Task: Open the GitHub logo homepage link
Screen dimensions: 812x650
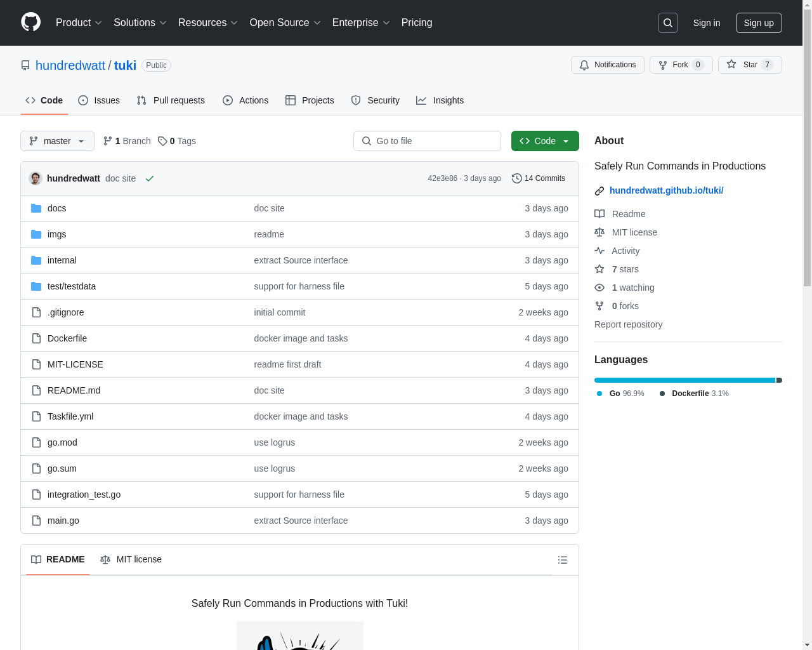Action: click(30, 22)
